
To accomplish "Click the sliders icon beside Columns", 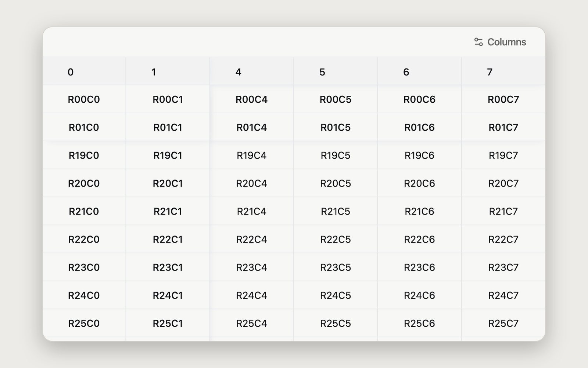I will pos(478,42).
